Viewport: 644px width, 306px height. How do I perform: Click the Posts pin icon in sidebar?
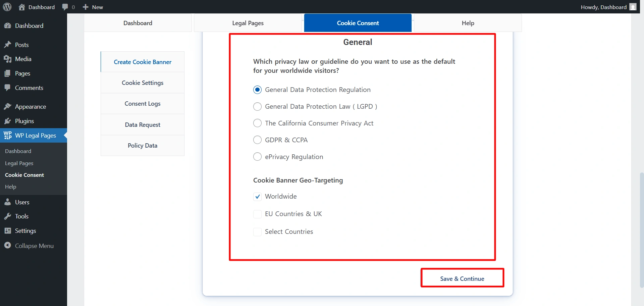(x=8, y=45)
